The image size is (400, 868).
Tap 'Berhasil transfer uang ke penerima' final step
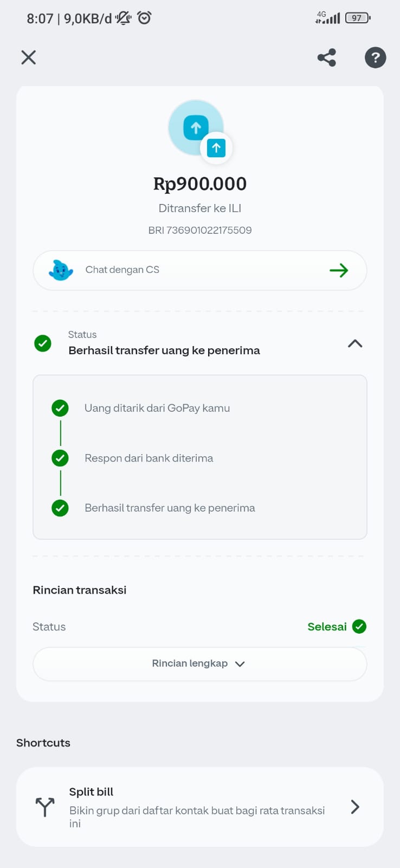(x=170, y=508)
